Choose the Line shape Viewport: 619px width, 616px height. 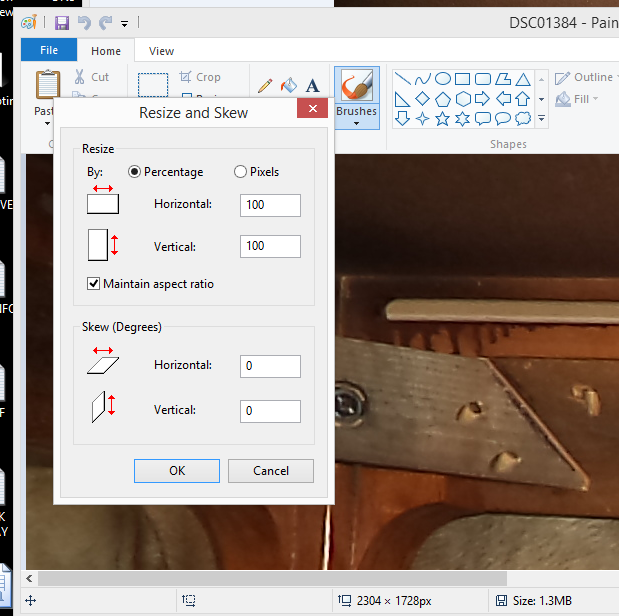(x=403, y=79)
